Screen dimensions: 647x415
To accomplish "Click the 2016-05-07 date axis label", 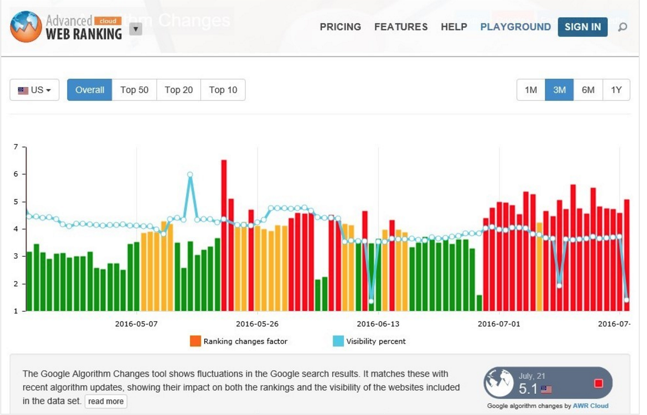I will click(x=136, y=324).
